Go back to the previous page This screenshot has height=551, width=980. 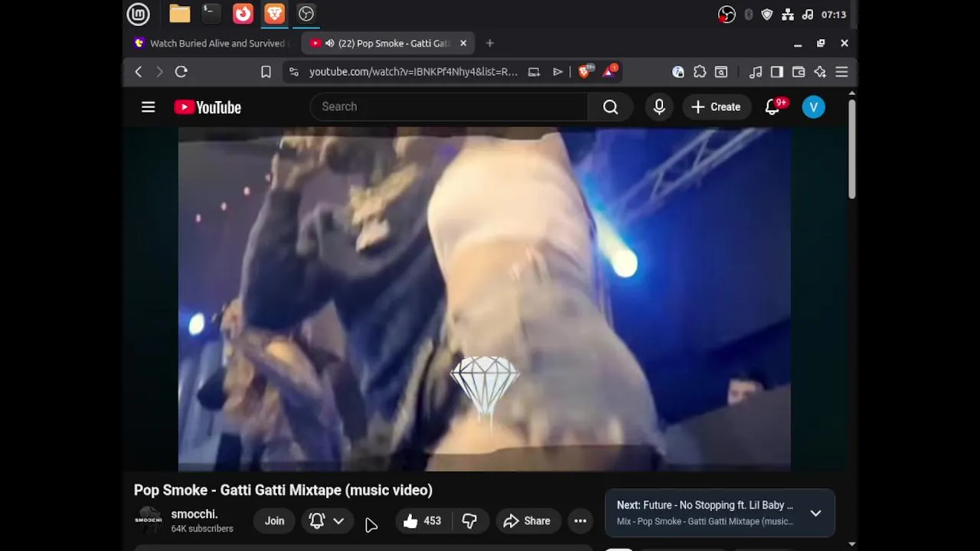tap(139, 72)
